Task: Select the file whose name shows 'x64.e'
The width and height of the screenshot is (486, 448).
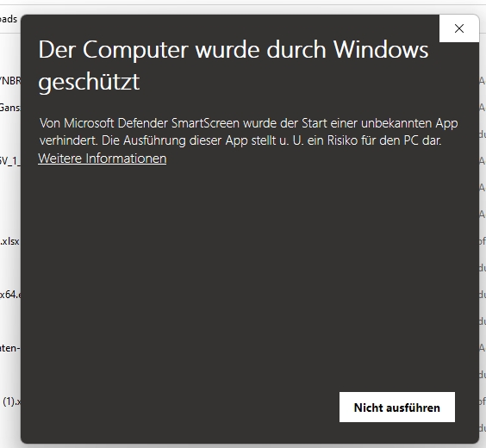Action: pyautogui.click(x=10, y=295)
